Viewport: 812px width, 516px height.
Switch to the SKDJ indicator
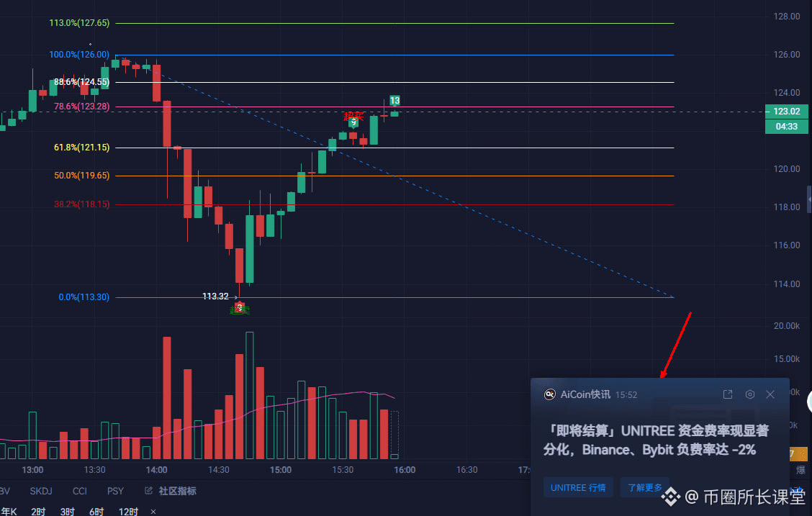click(x=41, y=491)
